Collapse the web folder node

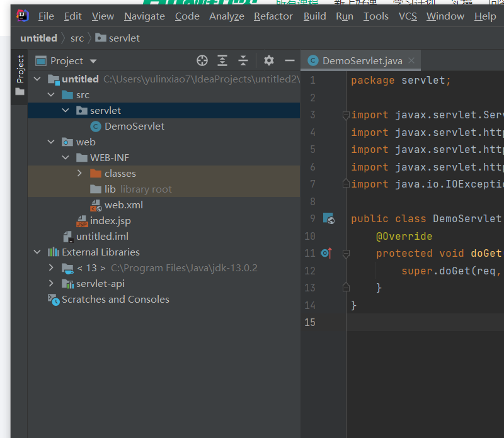(x=51, y=142)
